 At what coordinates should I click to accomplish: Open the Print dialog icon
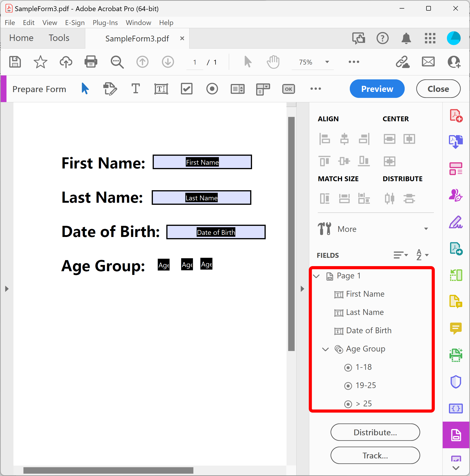pos(91,62)
